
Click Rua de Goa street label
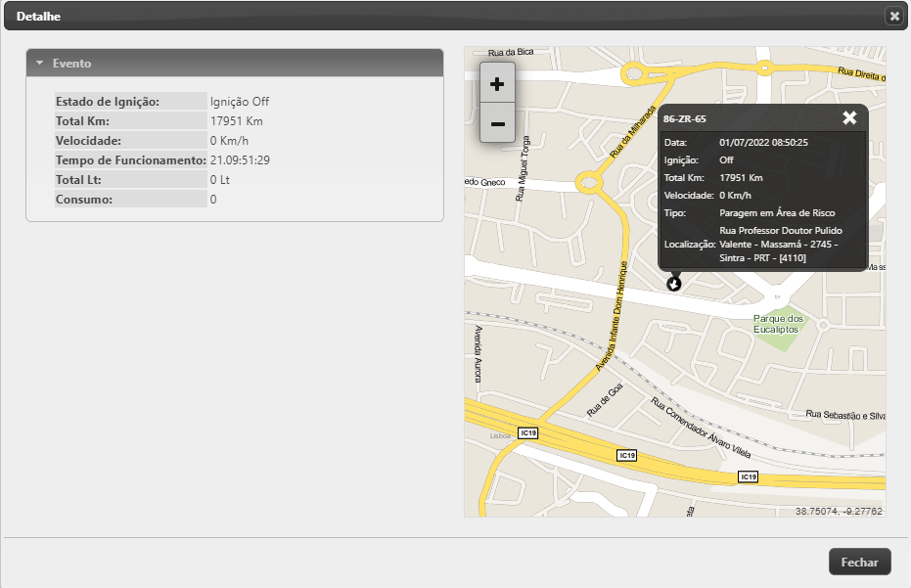(x=605, y=400)
